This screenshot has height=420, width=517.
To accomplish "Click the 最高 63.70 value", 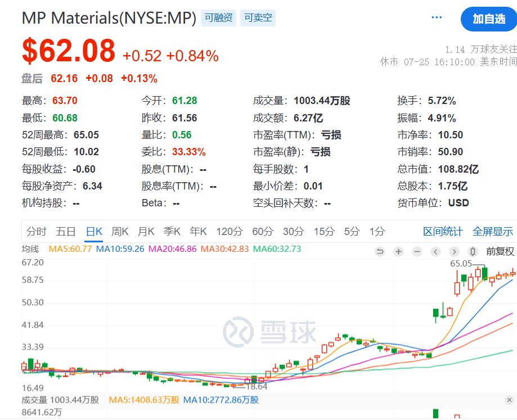I will click(x=65, y=101).
